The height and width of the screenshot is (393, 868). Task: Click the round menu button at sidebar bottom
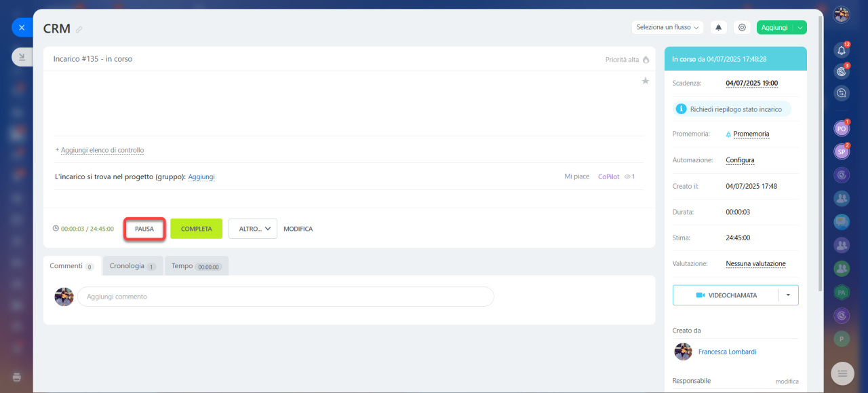point(842,373)
